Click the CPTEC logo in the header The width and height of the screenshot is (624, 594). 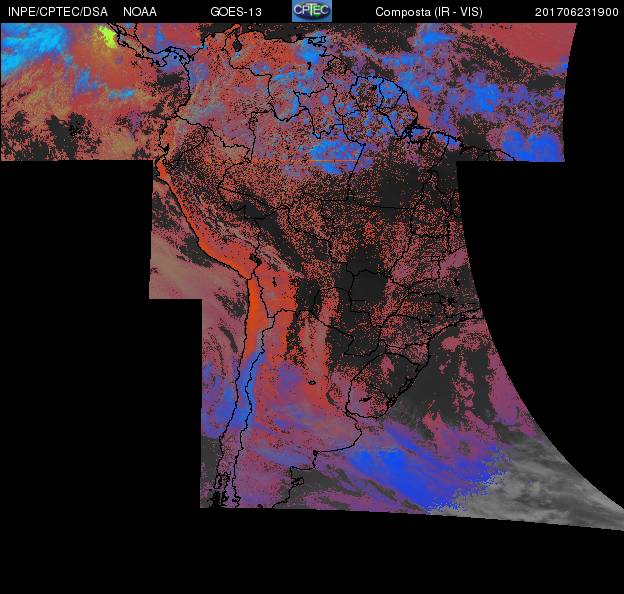click(x=312, y=11)
